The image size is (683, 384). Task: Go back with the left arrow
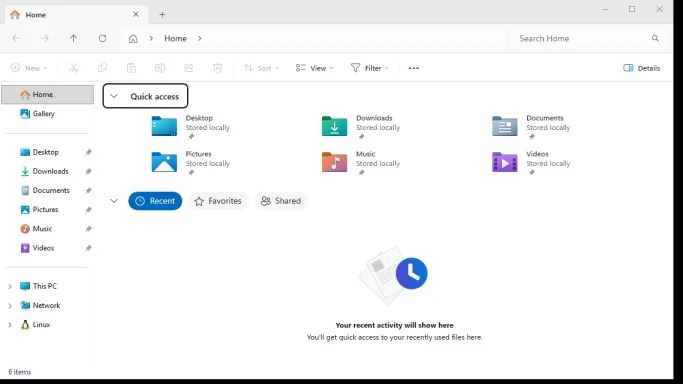(x=16, y=38)
